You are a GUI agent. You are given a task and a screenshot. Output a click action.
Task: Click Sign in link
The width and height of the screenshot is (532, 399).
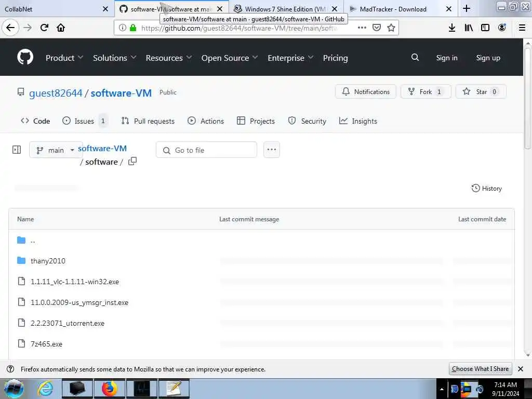coord(446,58)
